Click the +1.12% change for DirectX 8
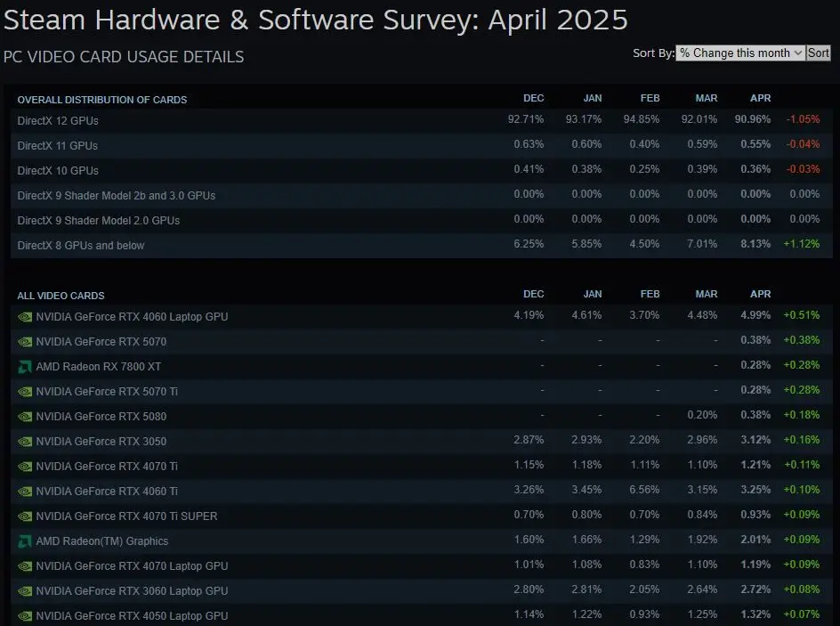Screen dimensions: 840x626 [802, 244]
